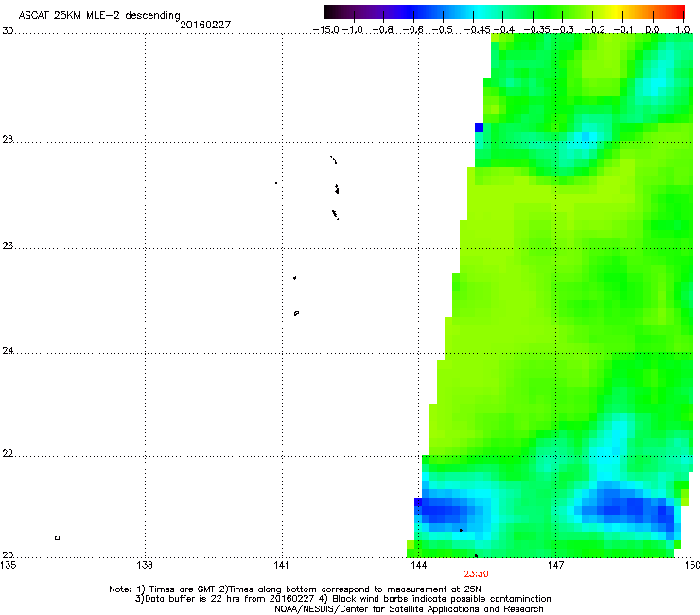Click the longitude label '141'

pyautogui.click(x=281, y=565)
